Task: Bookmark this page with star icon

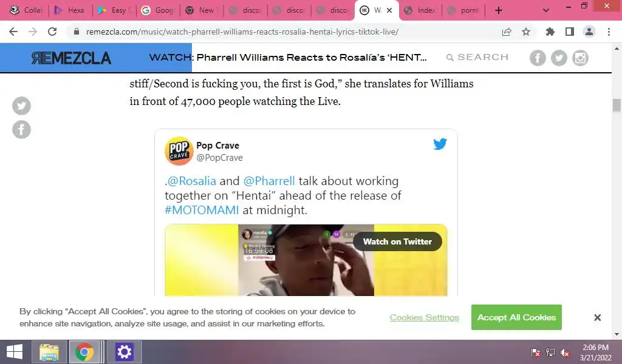Action: 526,32
